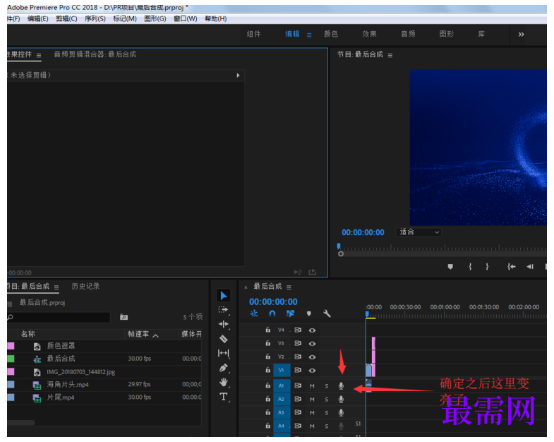Open the 编辑(E) menu
Image resolution: width=554 pixels, height=442 pixels.
(38, 18)
